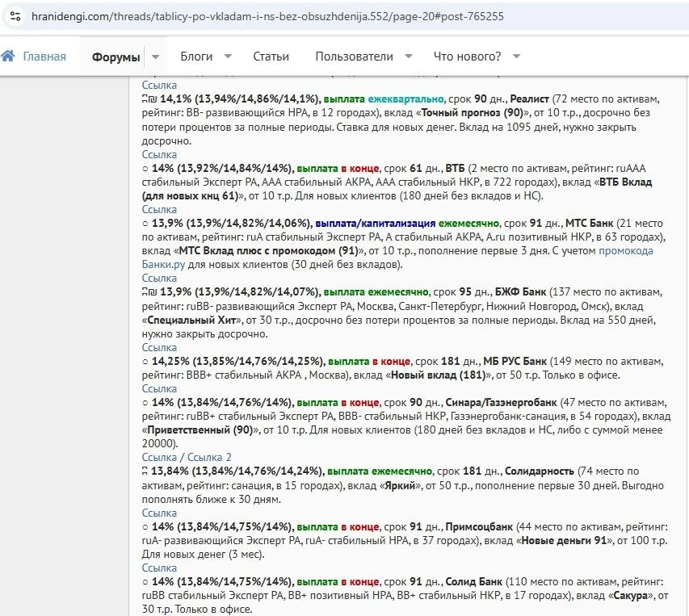The height and width of the screenshot is (616, 689).
Task: Click the ВТБ bank name
Action: [455, 168]
